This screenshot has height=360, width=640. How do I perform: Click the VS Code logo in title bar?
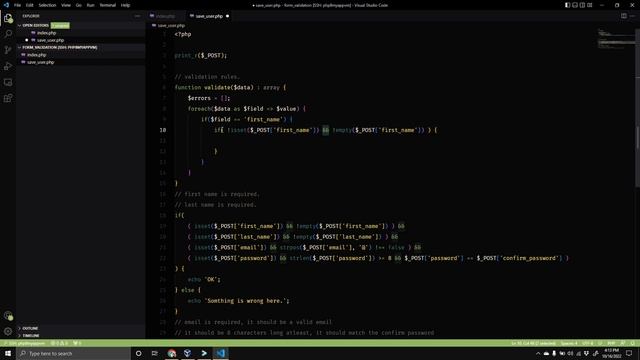[x=6, y=5]
